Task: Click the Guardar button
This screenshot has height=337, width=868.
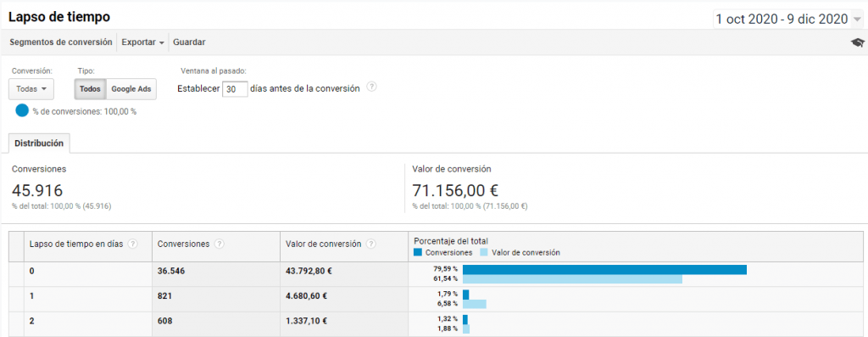Action: click(x=189, y=42)
